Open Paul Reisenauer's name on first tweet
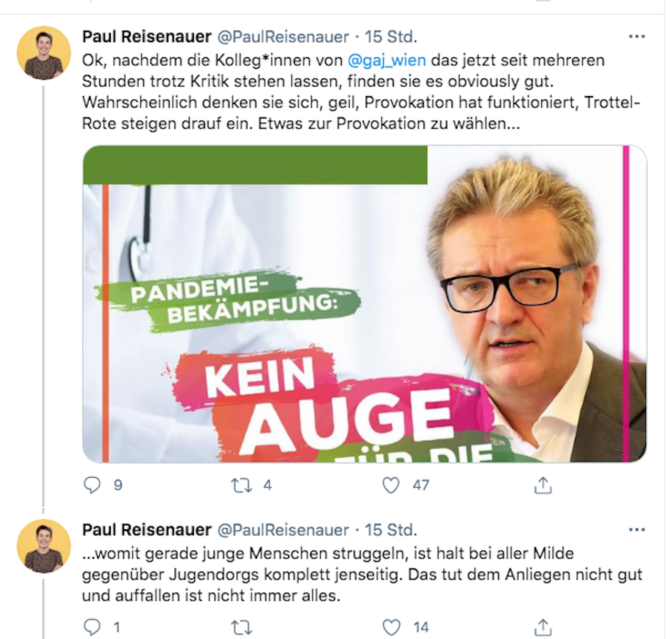672x639 pixels. tap(147, 37)
